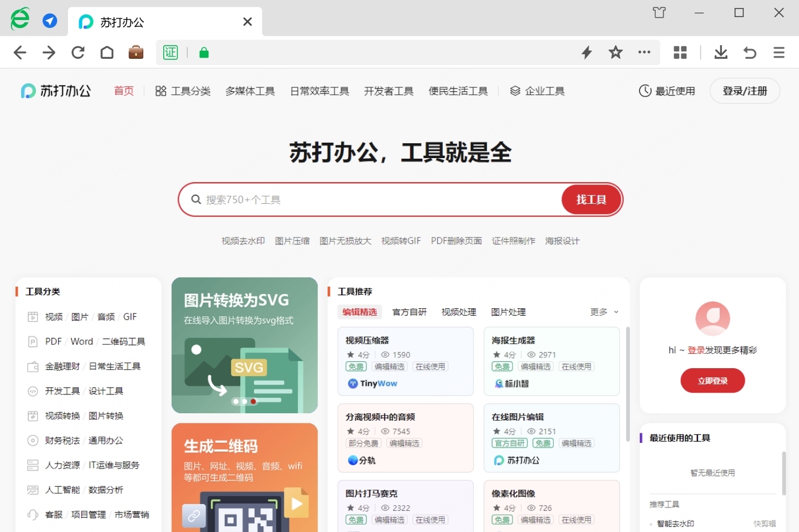Open the 便民生活工具 navigation item
Viewport: 799px width, 532px height.
458,91
